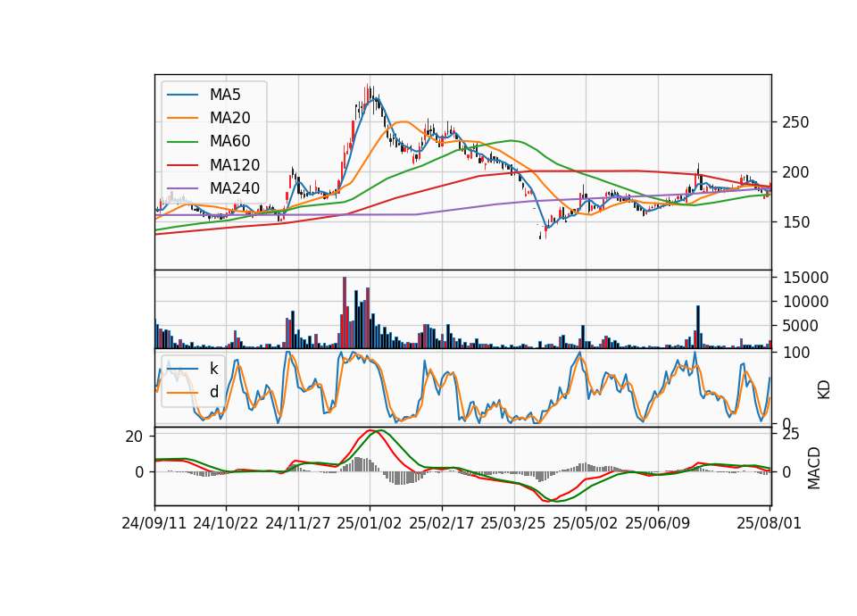The height and width of the screenshot is (616, 857).
Task: Click the 10000 volume axis tick
Action: [x=805, y=302]
